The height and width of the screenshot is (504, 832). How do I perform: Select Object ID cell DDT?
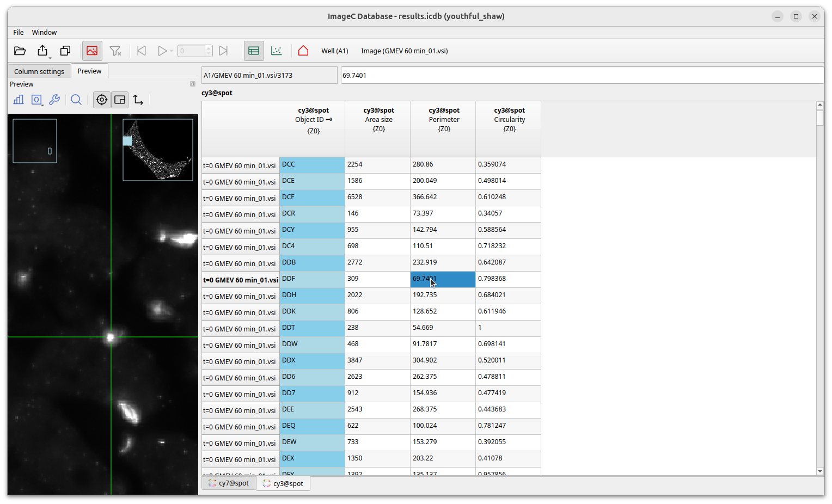coord(312,328)
